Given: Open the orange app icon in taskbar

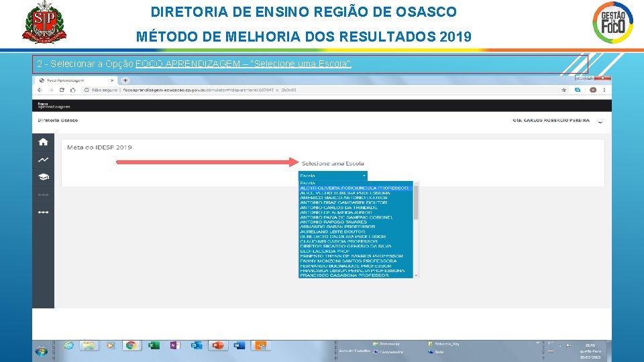Looking at the screenshot, I should (x=261, y=346).
